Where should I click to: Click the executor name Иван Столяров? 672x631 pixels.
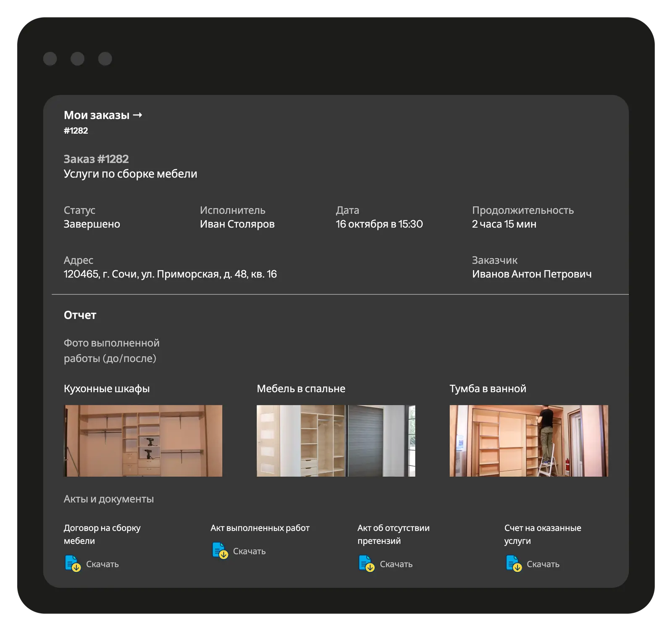pyautogui.click(x=237, y=224)
